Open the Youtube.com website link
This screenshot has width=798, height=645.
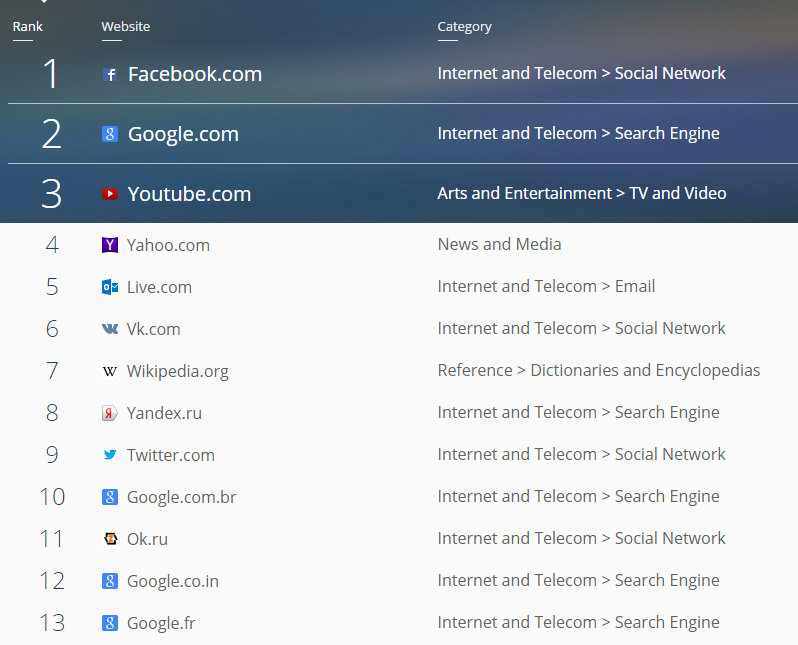(x=189, y=194)
